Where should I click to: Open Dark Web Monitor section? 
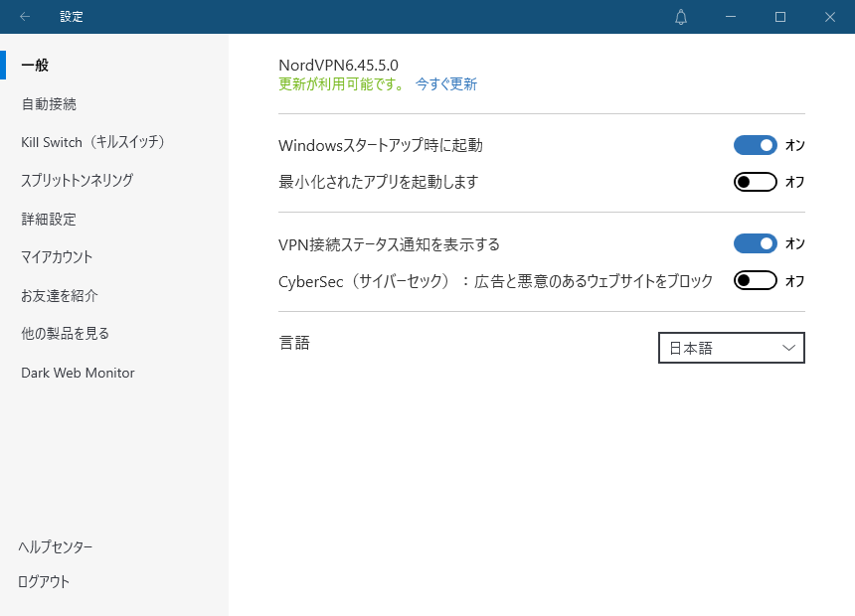tap(78, 373)
